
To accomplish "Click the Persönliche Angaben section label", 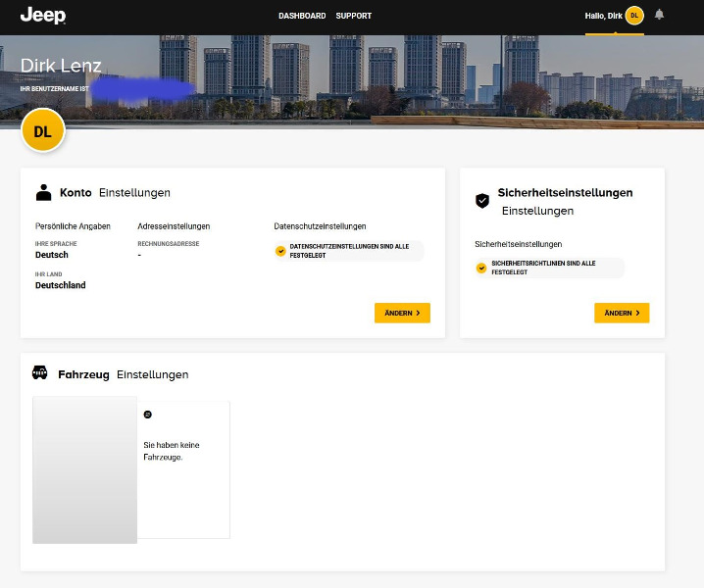I will coord(73,226).
